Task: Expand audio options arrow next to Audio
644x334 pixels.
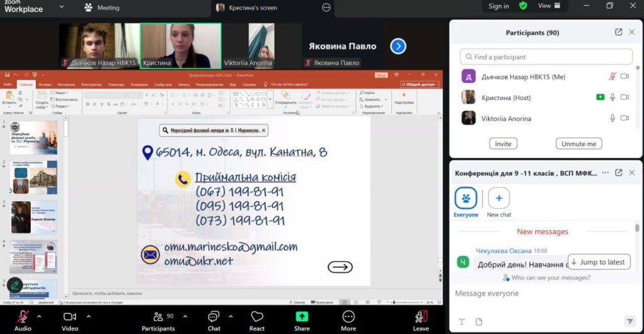Action: click(x=39, y=316)
